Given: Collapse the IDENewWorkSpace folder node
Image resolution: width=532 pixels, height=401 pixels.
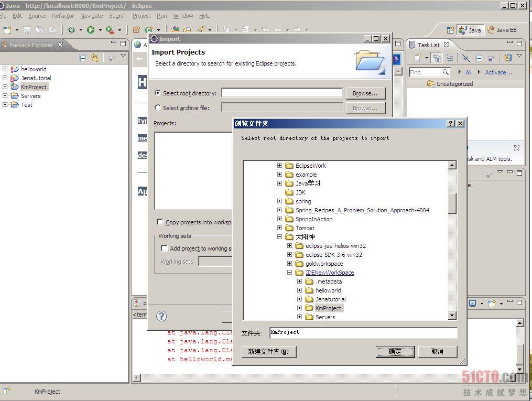Looking at the screenshot, I should tap(289, 273).
